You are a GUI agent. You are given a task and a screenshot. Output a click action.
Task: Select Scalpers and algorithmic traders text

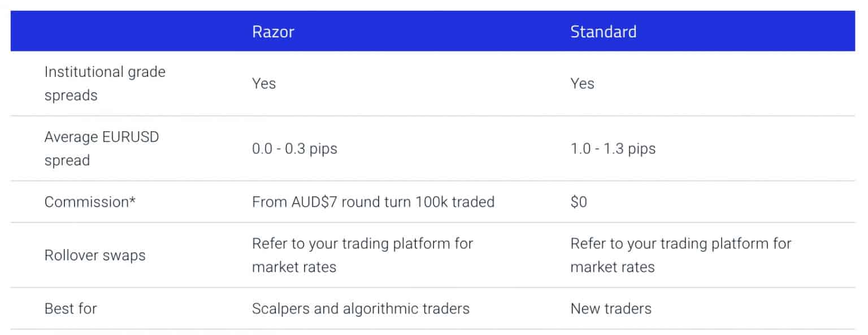click(361, 309)
